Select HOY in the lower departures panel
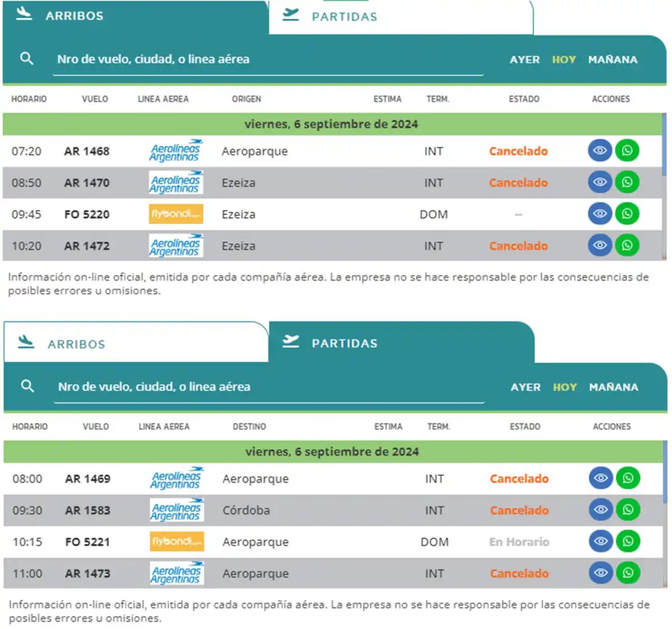The height and width of the screenshot is (629, 672). [x=564, y=387]
